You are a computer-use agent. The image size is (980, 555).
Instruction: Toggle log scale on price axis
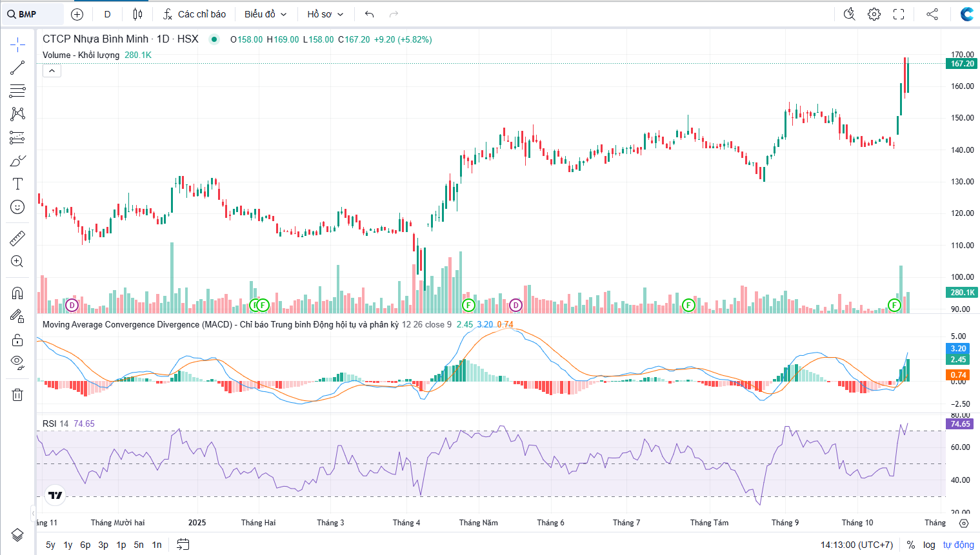pyautogui.click(x=929, y=545)
